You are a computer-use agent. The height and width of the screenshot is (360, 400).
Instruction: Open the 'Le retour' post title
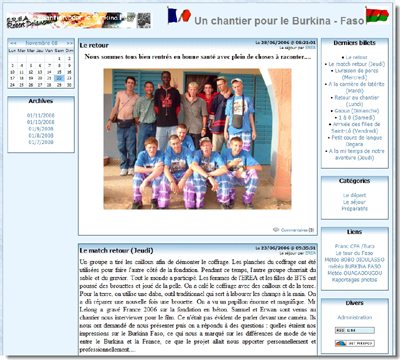(94, 45)
